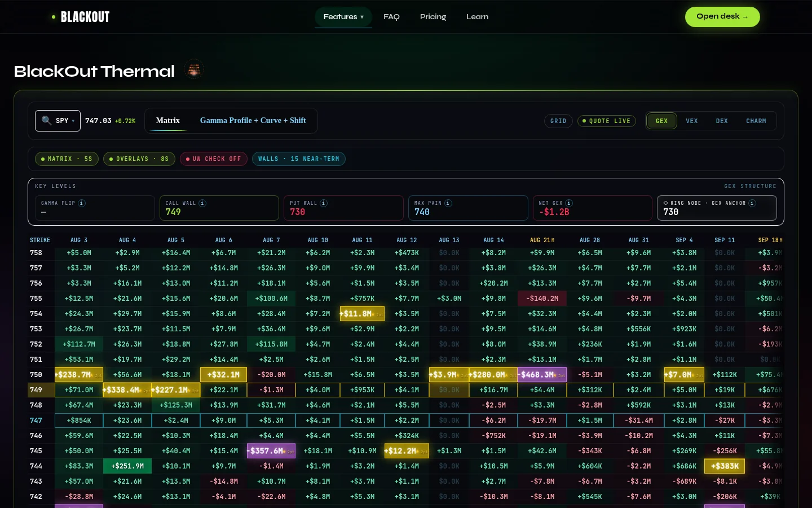Click the STRIKE column header

[x=40, y=240]
